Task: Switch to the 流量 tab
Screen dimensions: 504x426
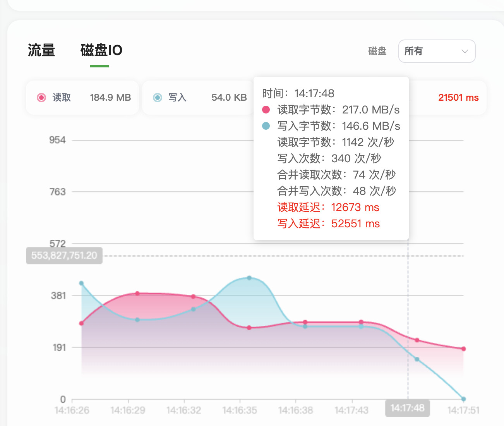Action: pos(41,50)
